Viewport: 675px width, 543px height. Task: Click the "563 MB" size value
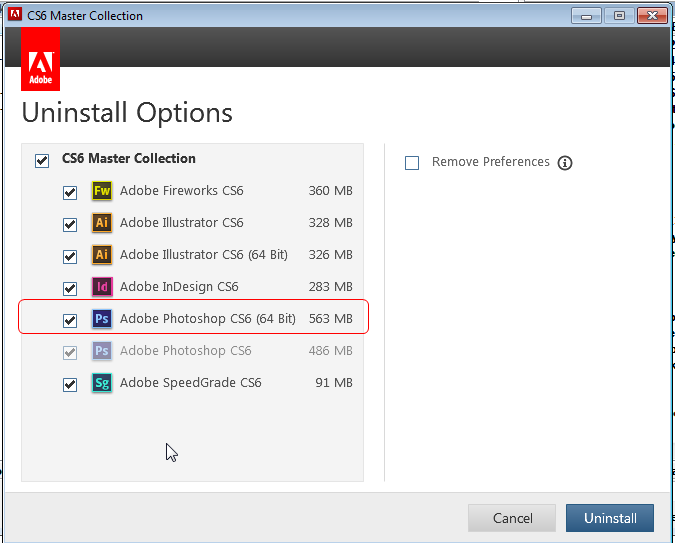click(331, 319)
